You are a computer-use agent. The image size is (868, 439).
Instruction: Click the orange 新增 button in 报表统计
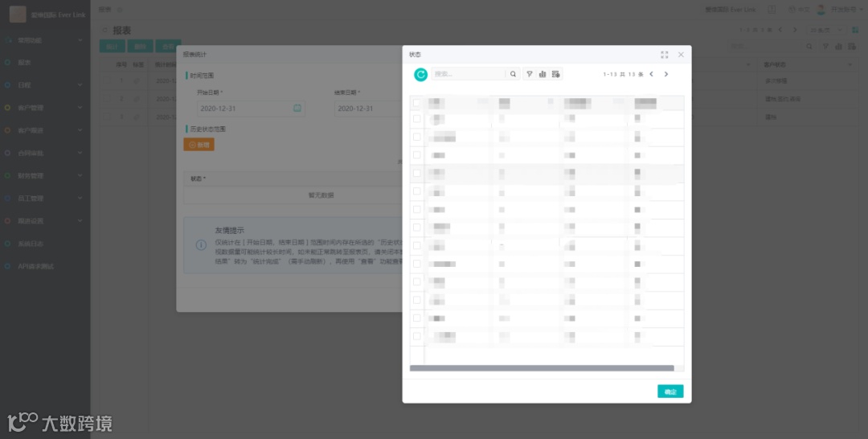199,145
